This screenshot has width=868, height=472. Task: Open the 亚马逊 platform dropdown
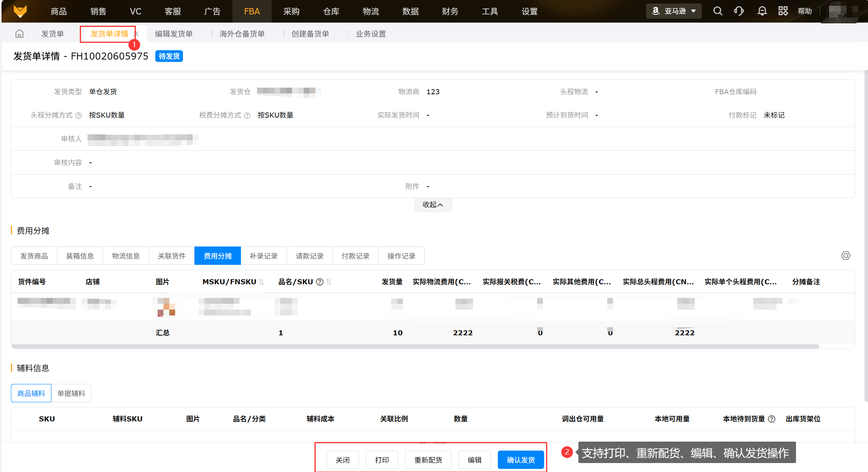674,11
